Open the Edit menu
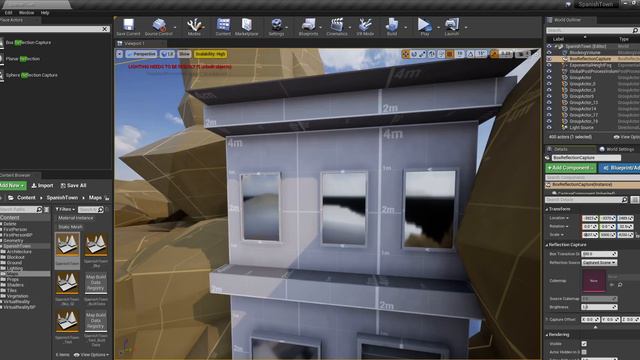This screenshot has height=360, width=640. [x=8, y=13]
